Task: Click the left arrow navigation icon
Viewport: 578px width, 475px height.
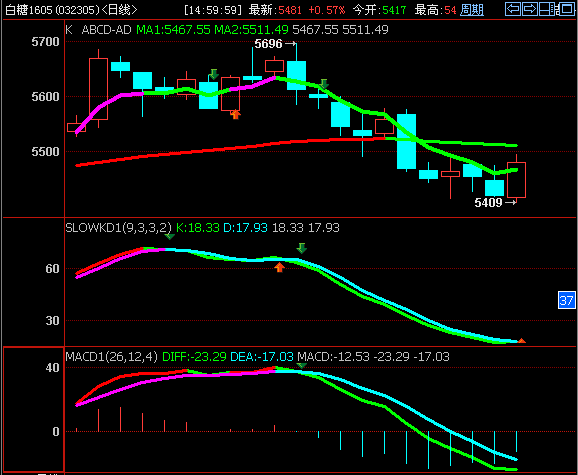Action: 513,9
